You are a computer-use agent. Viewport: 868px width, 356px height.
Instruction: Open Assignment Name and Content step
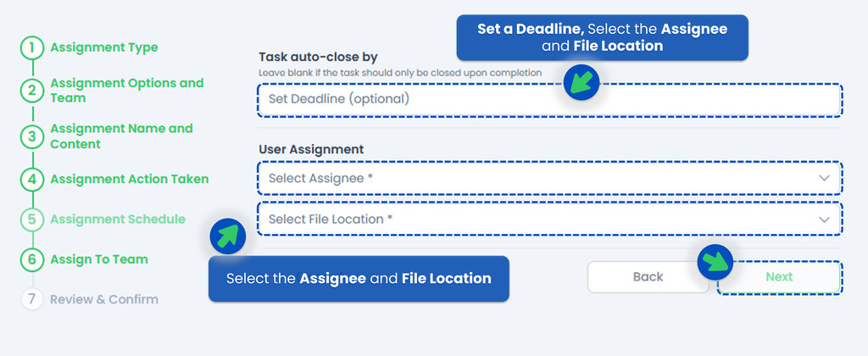(x=121, y=136)
